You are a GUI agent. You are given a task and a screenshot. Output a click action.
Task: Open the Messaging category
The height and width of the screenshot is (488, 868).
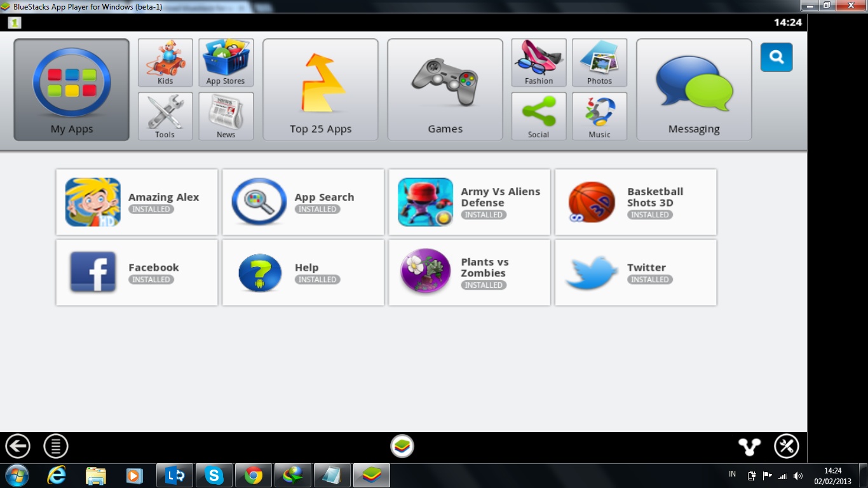click(694, 90)
